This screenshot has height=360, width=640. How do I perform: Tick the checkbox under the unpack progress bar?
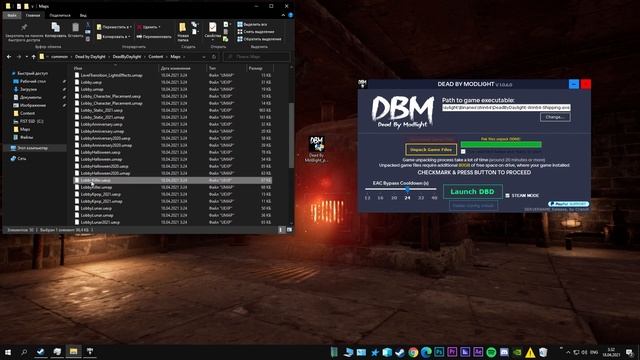(x=463, y=151)
